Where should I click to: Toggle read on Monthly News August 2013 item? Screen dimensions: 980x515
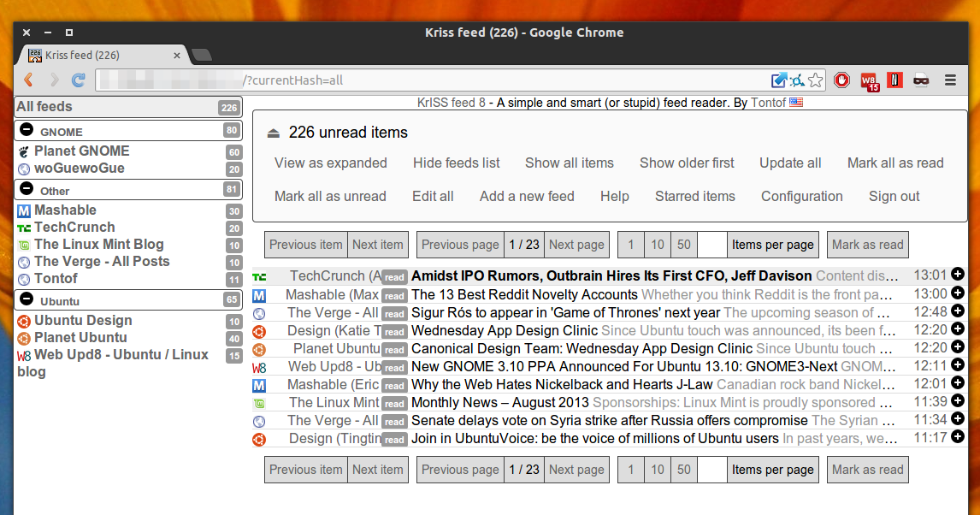(x=394, y=404)
